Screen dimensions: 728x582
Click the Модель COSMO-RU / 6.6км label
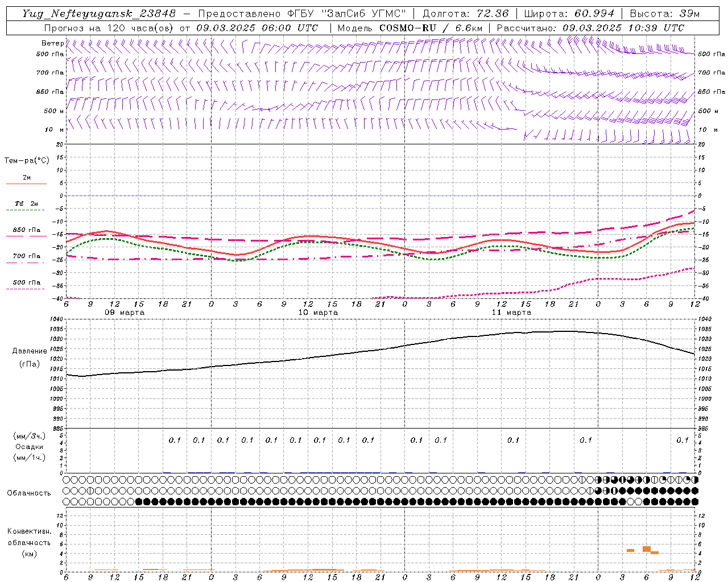[x=410, y=28]
